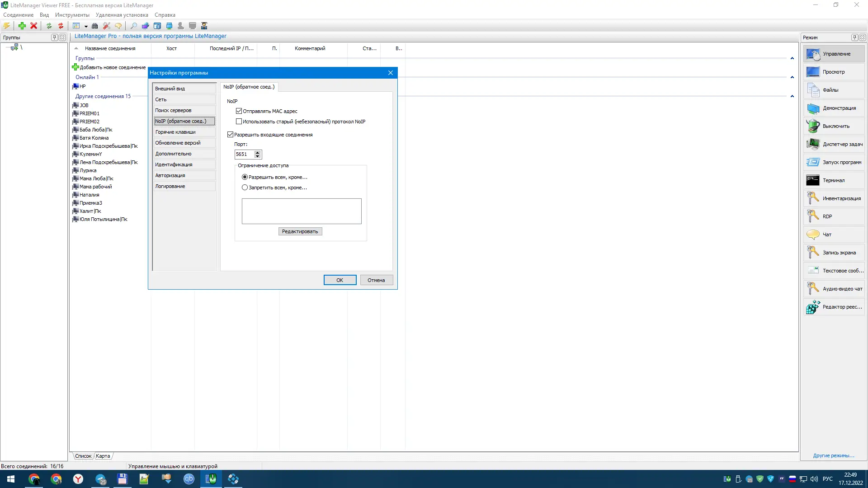Click the magnifying glass toolbar icon
The width and height of the screenshot is (868, 488).
133,26
